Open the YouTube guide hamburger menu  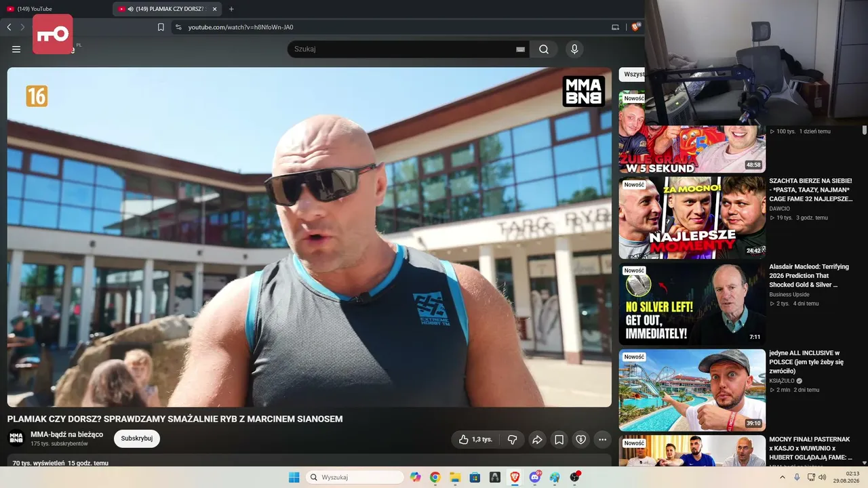click(16, 49)
